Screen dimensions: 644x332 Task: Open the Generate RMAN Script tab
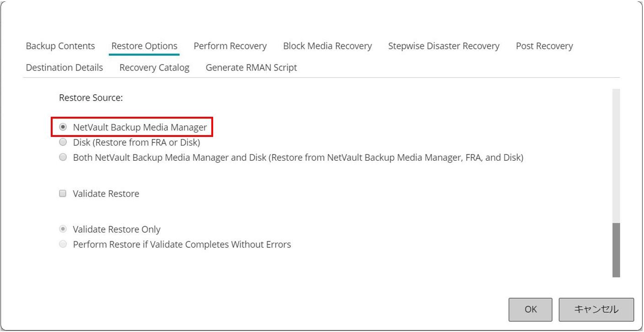(x=251, y=68)
